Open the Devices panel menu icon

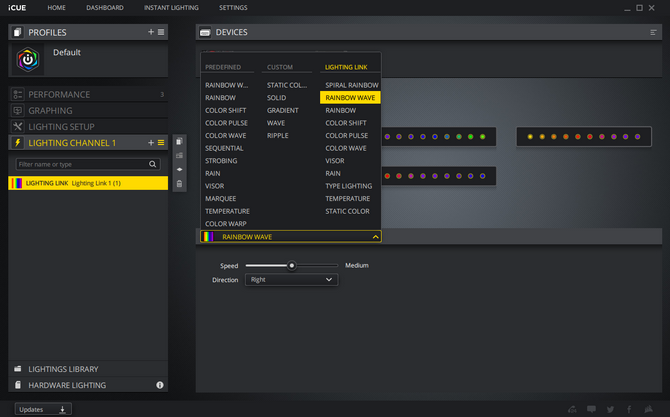(653, 32)
